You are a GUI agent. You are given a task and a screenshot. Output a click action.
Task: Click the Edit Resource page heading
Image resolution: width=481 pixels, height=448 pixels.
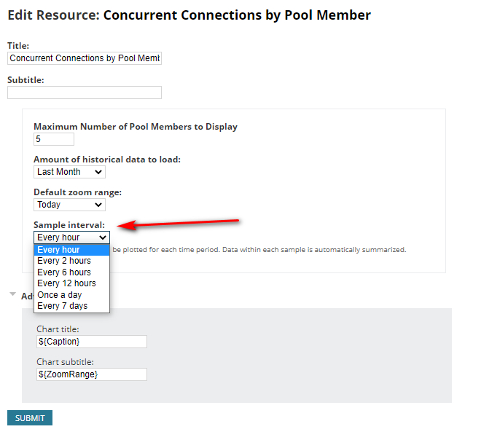(x=189, y=15)
